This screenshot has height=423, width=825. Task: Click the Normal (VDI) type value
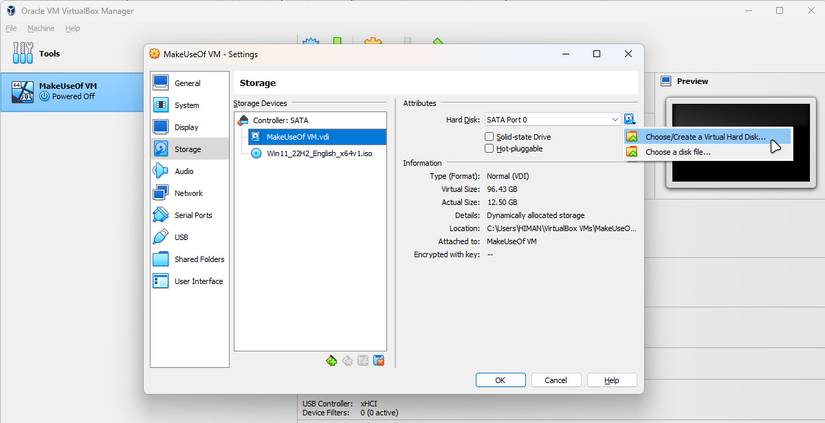click(x=508, y=176)
